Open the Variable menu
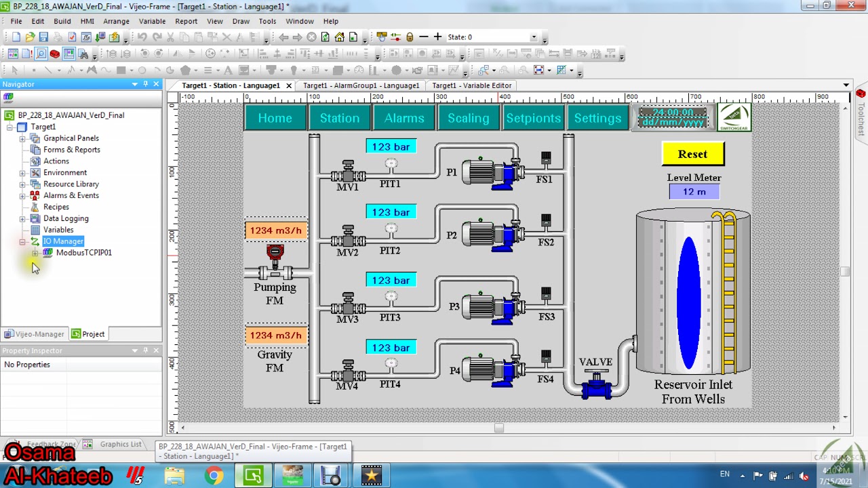868x488 pixels. pos(152,21)
